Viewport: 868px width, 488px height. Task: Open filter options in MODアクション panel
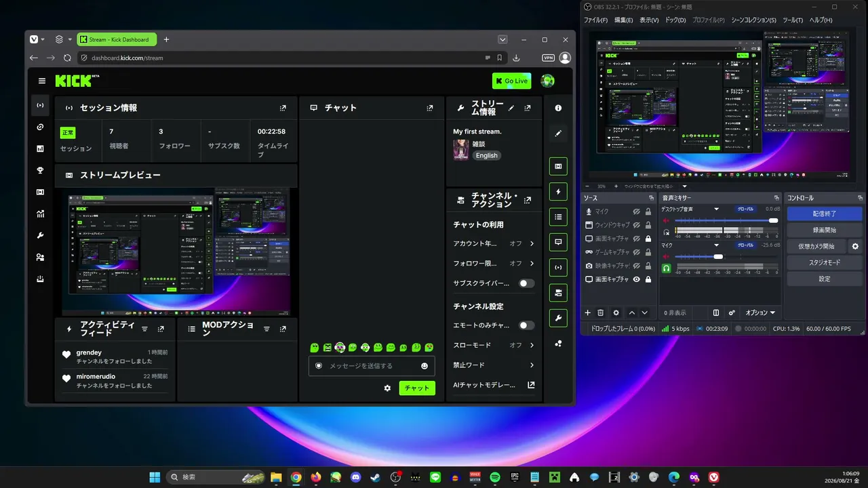click(x=267, y=329)
